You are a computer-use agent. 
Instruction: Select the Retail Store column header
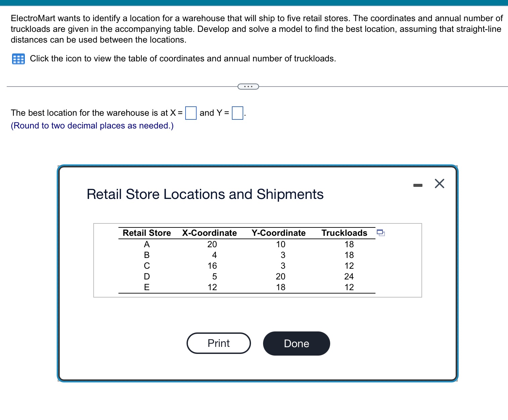click(x=147, y=233)
